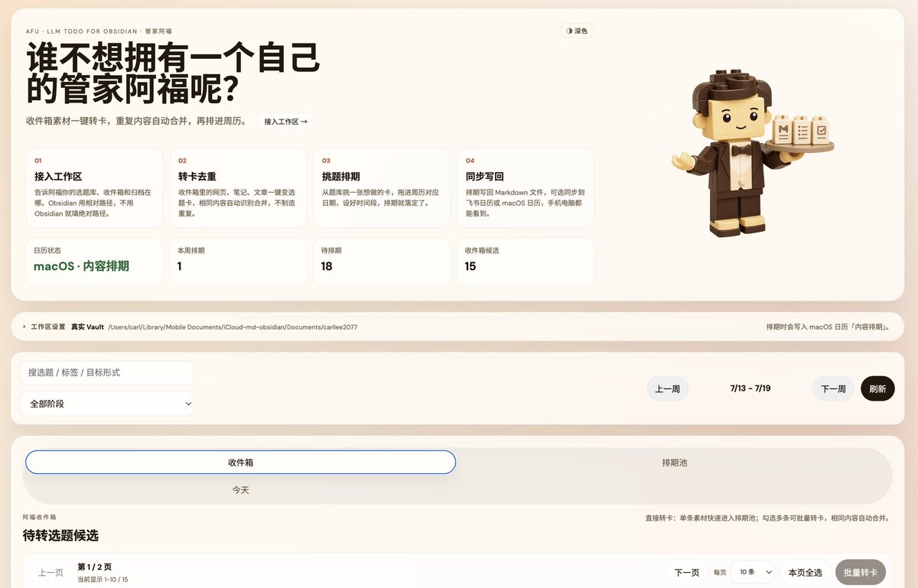Screen dimensions: 918x588
Task: Click the 批量转卡 batch convert button
Action: point(861,573)
